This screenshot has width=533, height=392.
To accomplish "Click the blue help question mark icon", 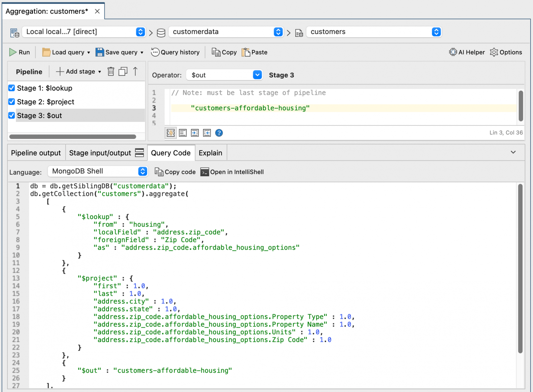I will (219, 133).
